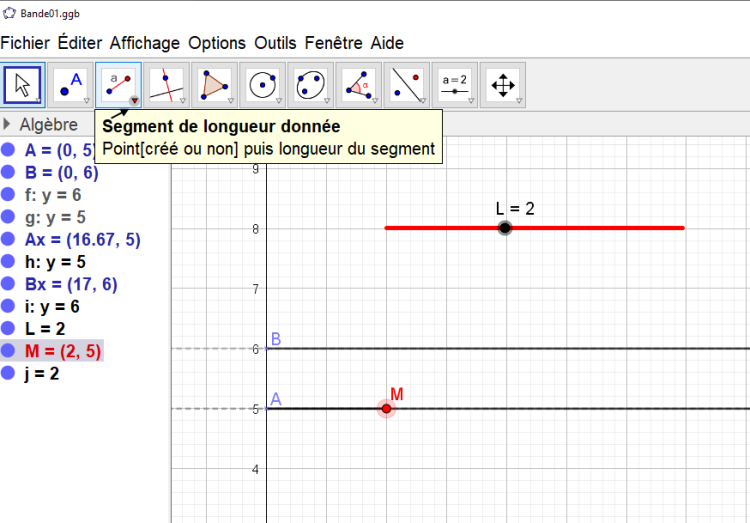The image size is (750, 523).
Task: Select the Ellipse tool
Action: pos(310,85)
